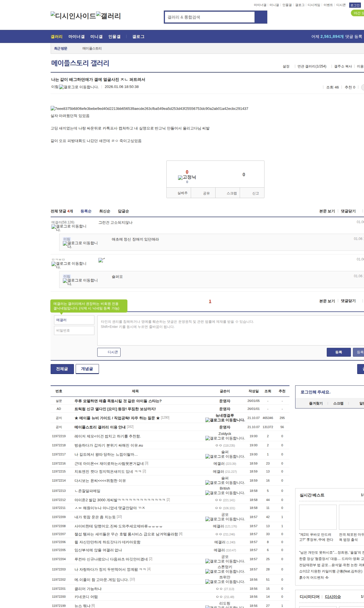Select the 개념글 tab above the post list
Viewport: 364px width, 608px height.
(x=87, y=369)
